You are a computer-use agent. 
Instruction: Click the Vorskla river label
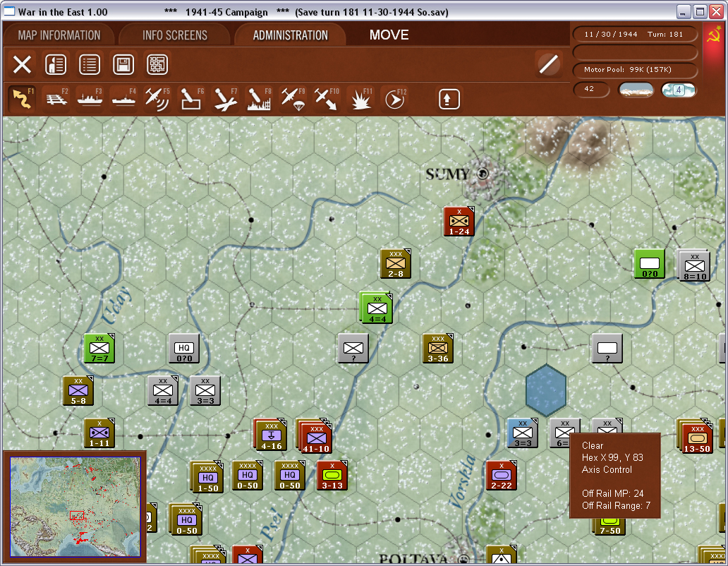click(x=463, y=482)
